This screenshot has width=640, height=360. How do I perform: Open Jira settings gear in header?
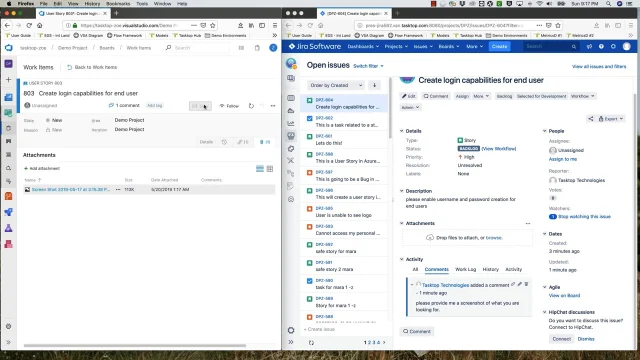point(613,47)
